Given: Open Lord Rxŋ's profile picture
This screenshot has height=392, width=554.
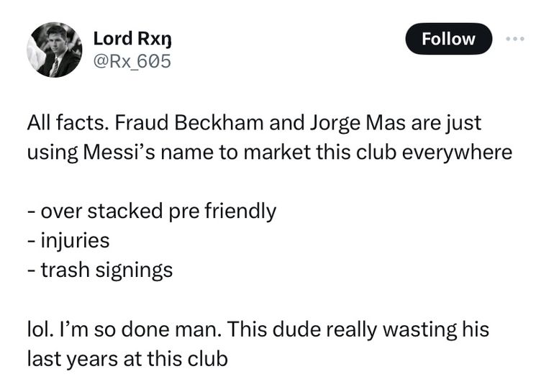Looking at the screenshot, I should pos(55,50).
